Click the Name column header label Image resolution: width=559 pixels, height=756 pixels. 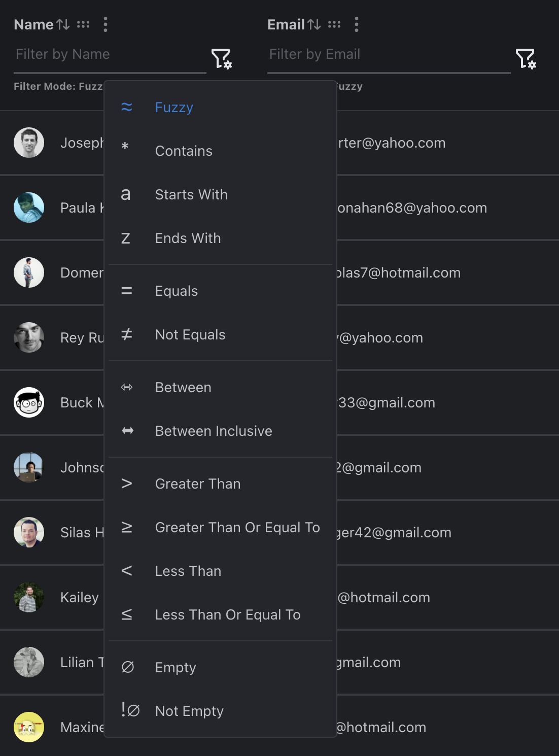click(x=33, y=24)
